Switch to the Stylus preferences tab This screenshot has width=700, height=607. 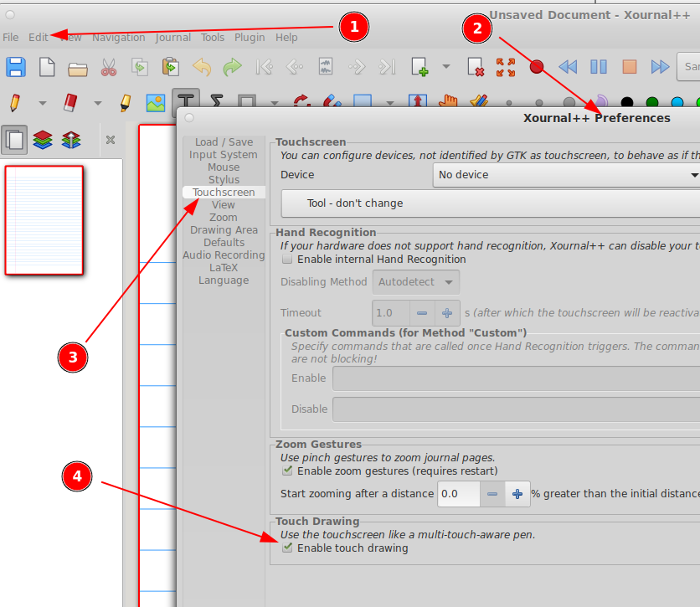(224, 180)
